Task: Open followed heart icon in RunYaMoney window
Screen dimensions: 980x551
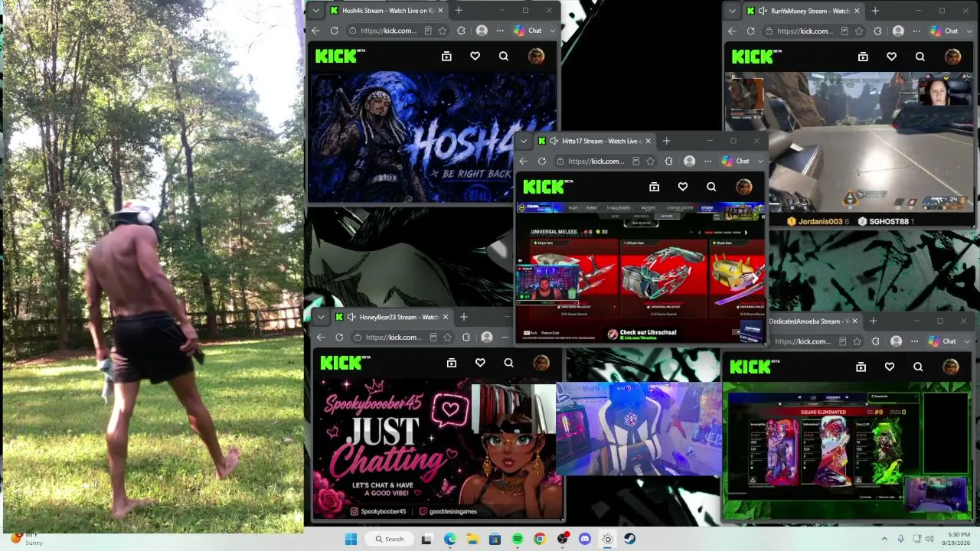Action: (892, 56)
